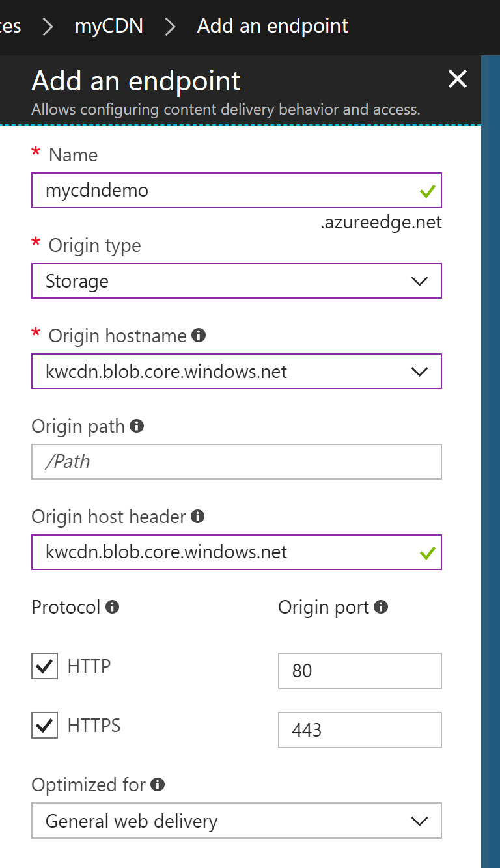
Task: Click the Origin host header field
Action: point(236,552)
